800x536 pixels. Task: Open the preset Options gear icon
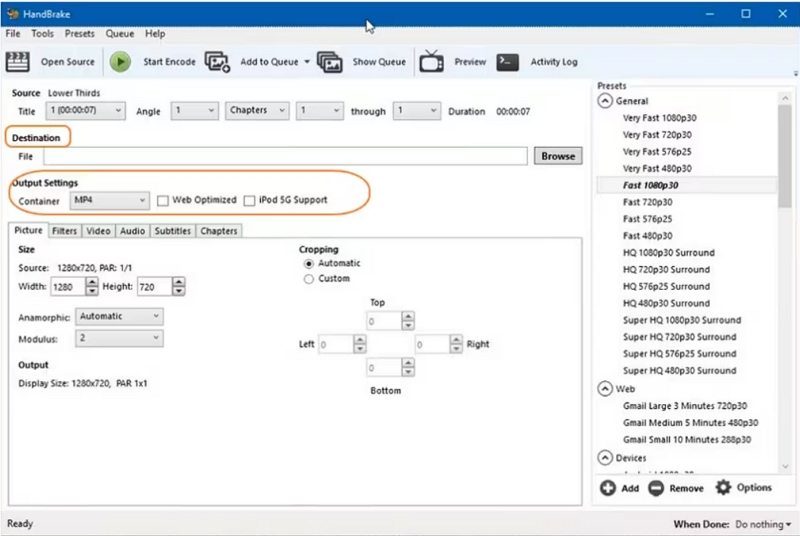click(723, 488)
